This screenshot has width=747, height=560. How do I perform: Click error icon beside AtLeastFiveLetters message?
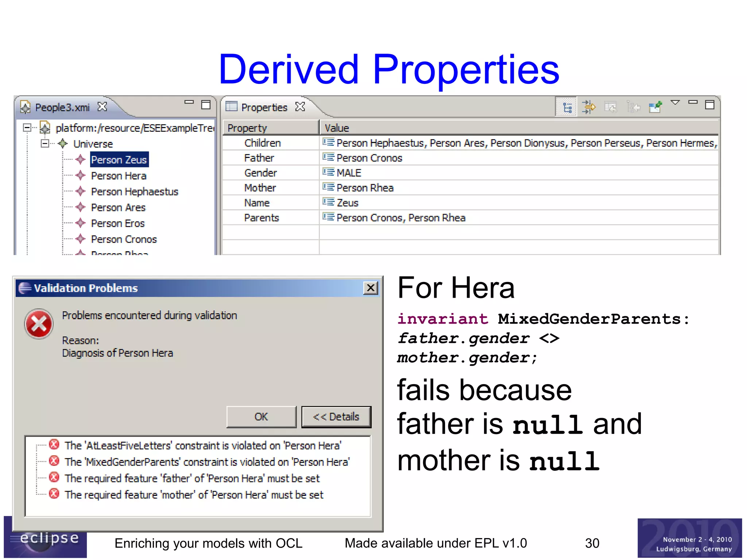54,444
